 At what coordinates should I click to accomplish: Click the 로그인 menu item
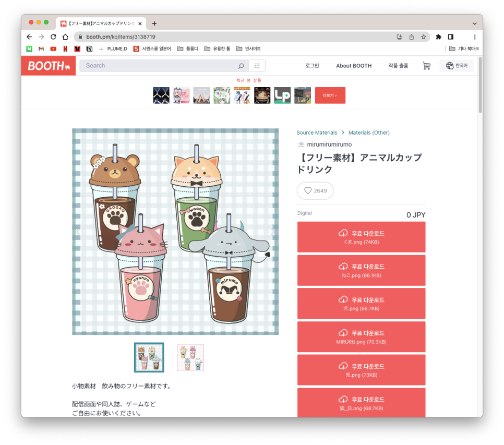tap(312, 66)
